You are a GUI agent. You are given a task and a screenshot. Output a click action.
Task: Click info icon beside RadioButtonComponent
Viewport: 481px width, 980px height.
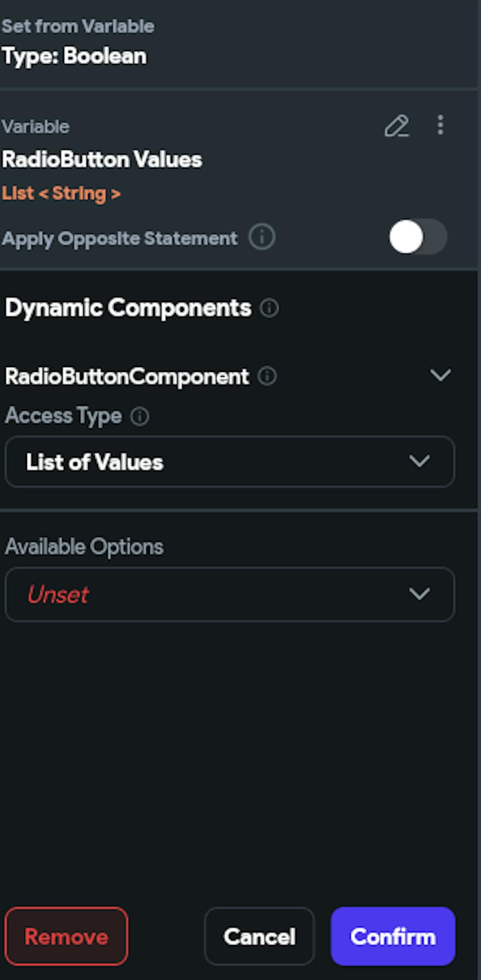267,376
